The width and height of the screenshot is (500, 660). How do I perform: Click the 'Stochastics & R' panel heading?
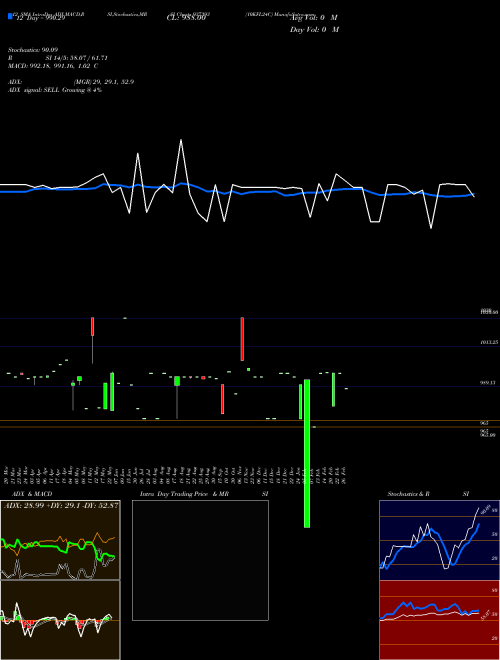(408, 494)
